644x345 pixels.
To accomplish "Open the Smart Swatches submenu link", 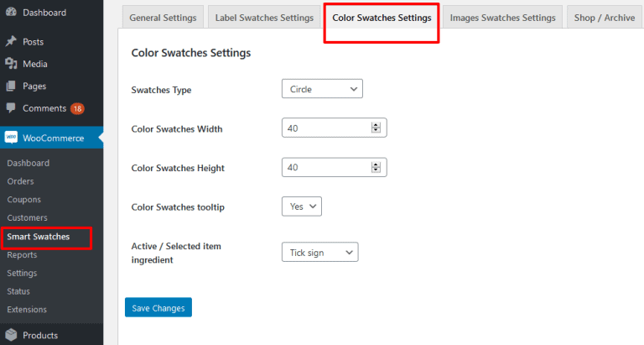I will [x=39, y=237].
